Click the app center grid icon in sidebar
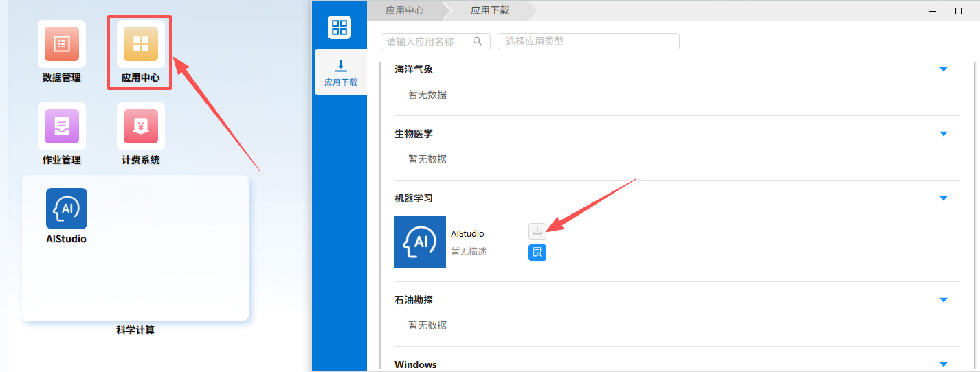 [339, 27]
